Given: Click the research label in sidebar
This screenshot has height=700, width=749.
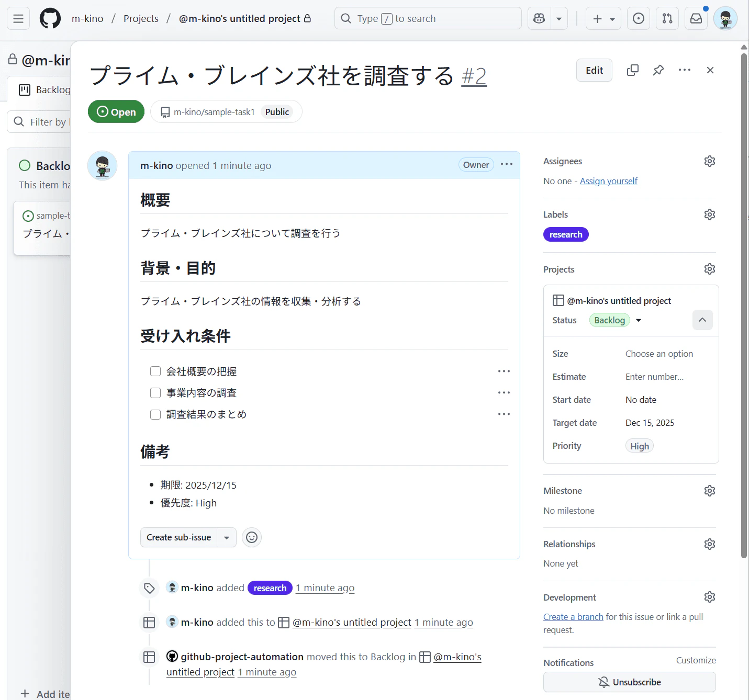Looking at the screenshot, I should 566,234.
